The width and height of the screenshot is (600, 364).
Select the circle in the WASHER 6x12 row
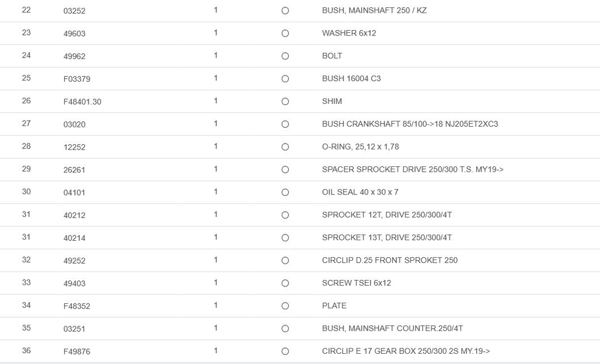coord(285,34)
